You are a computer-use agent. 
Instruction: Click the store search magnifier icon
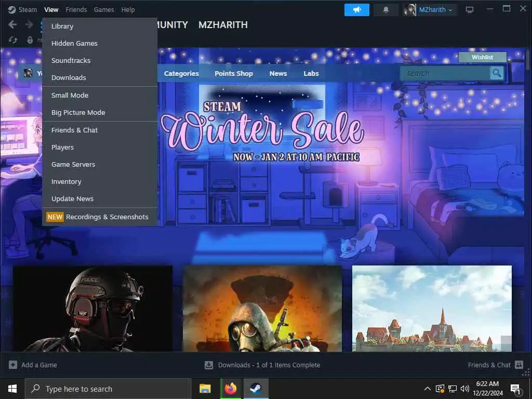click(497, 73)
